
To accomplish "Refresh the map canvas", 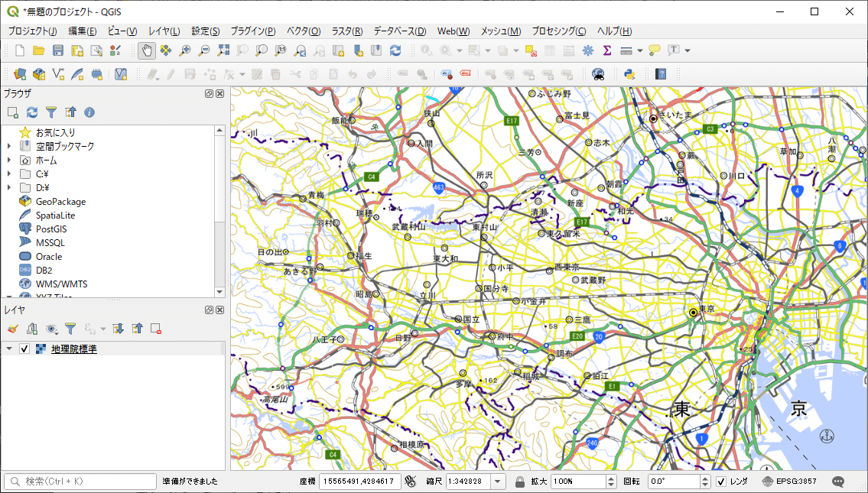I will [395, 51].
